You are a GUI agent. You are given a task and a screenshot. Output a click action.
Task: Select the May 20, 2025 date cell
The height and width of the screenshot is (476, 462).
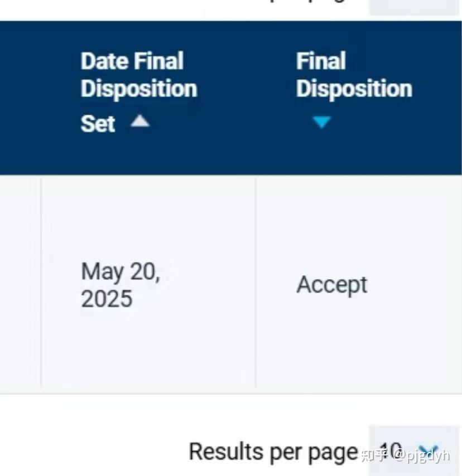121,285
